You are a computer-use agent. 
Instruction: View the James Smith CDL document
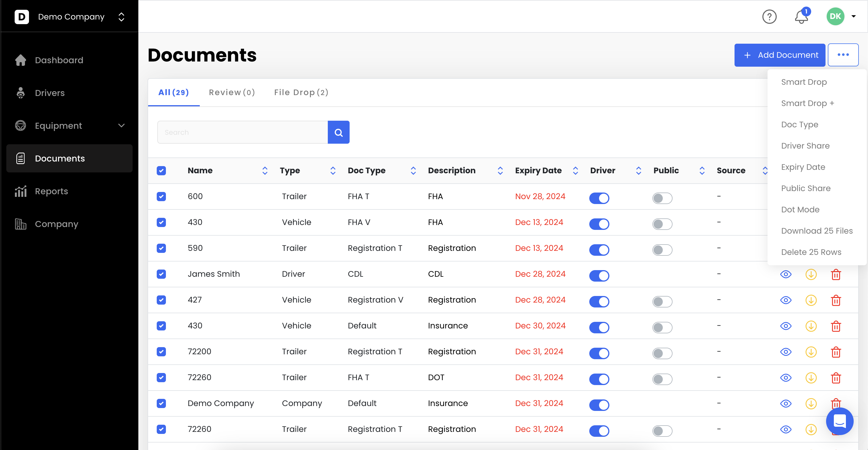coord(785,274)
